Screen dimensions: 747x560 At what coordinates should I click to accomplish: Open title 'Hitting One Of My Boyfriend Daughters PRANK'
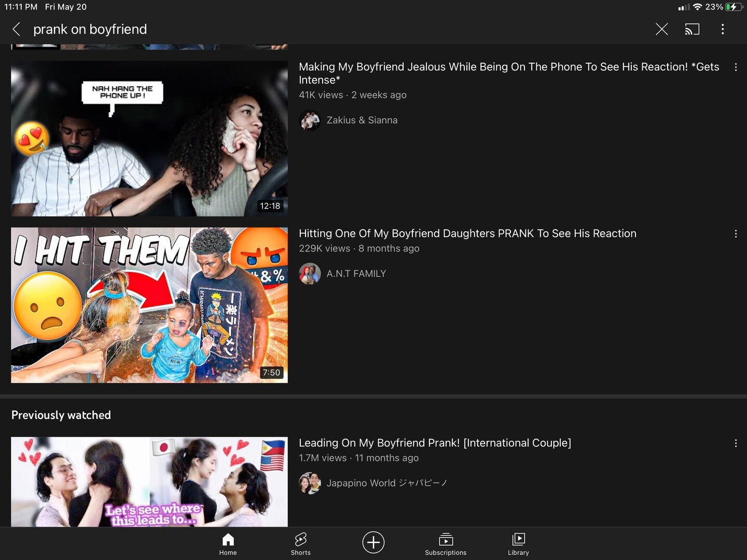point(467,233)
